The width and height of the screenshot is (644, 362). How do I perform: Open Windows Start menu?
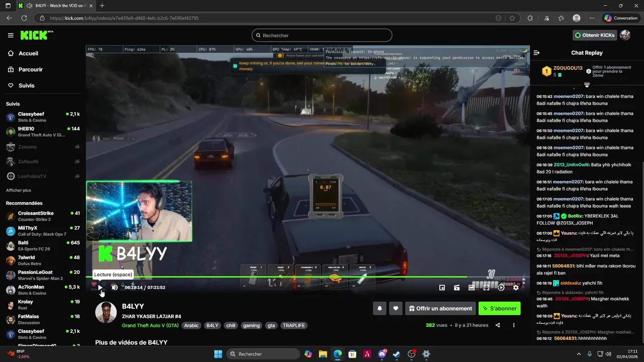pos(218,354)
